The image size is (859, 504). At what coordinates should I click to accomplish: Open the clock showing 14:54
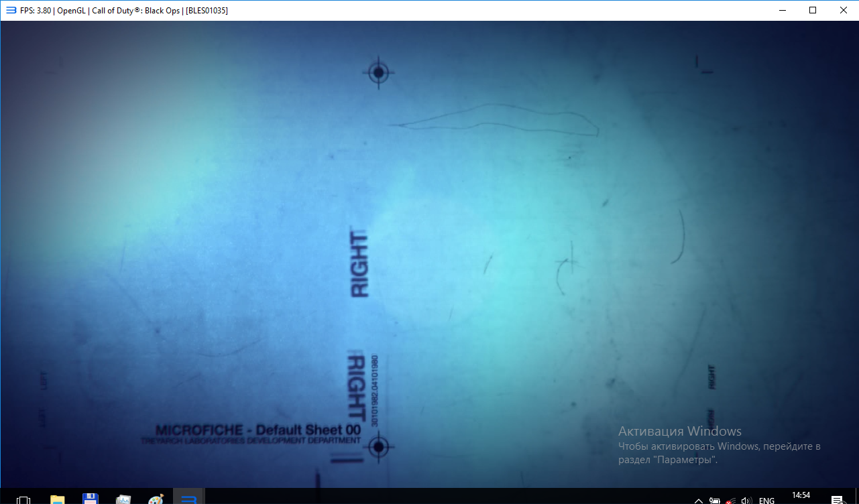click(801, 496)
